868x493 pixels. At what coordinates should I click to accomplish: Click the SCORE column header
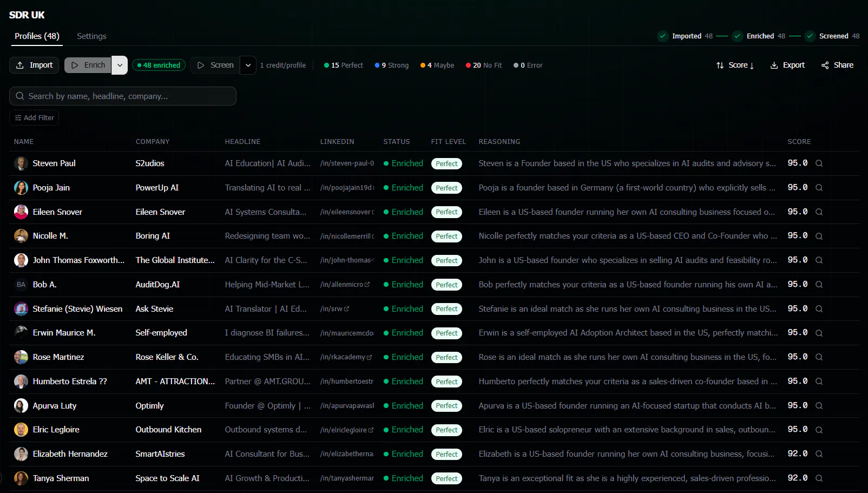pyautogui.click(x=799, y=142)
